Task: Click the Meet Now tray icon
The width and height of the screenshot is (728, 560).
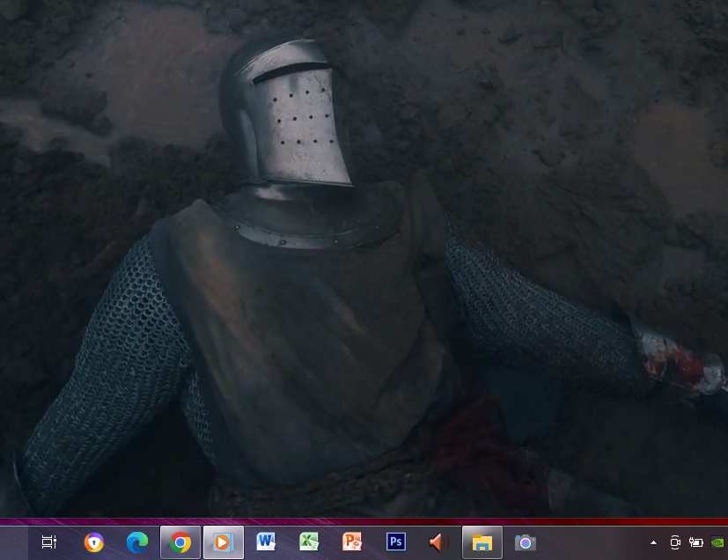Action: [x=675, y=542]
